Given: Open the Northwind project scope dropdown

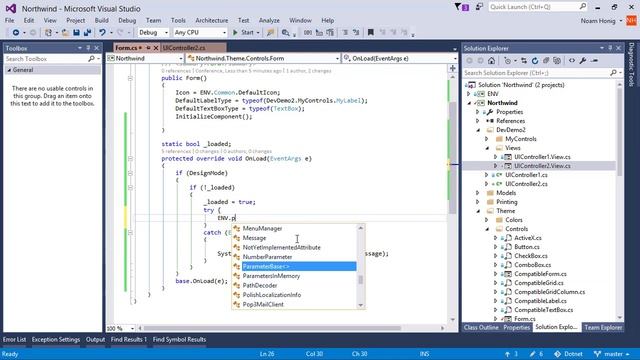Looking at the screenshot, I should tap(180, 59).
